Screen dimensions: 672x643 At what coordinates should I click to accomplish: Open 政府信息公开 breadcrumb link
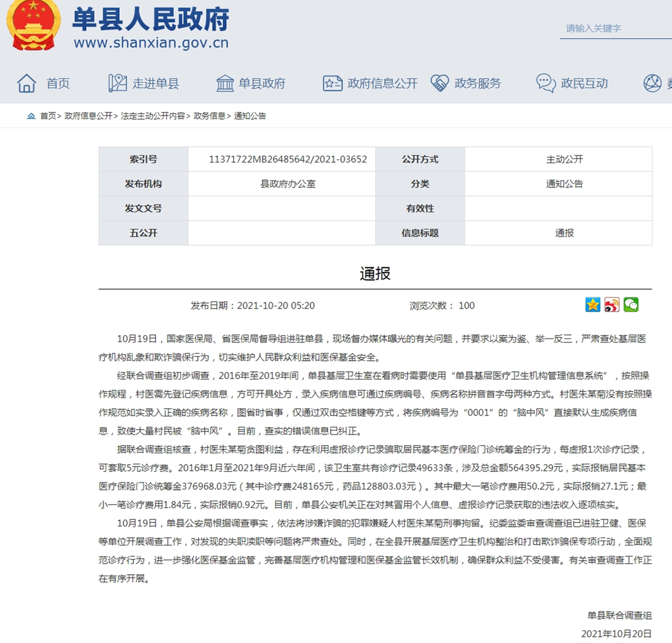coord(89,116)
